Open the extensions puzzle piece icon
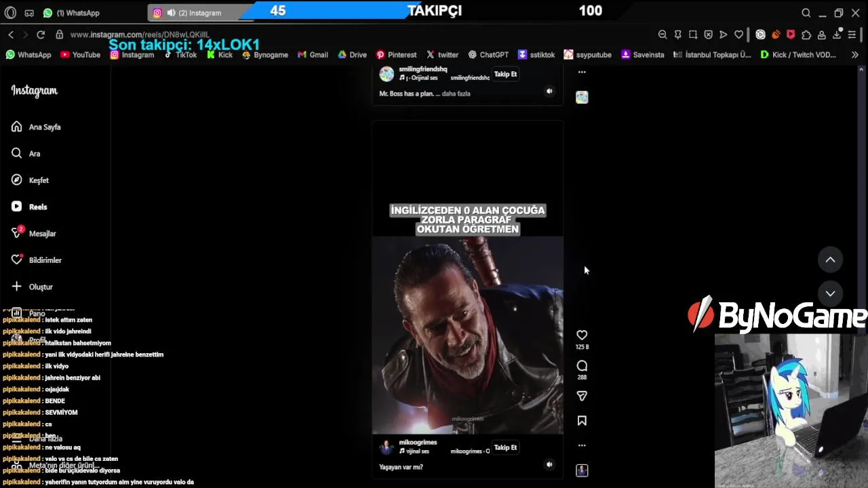 click(806, 35)
